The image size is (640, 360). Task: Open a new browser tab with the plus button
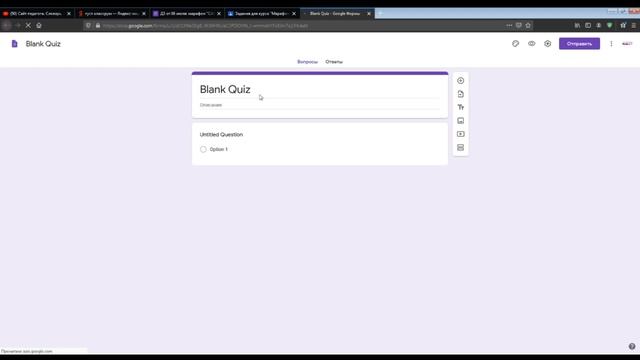pyautogui.click(x=380, y=13)
